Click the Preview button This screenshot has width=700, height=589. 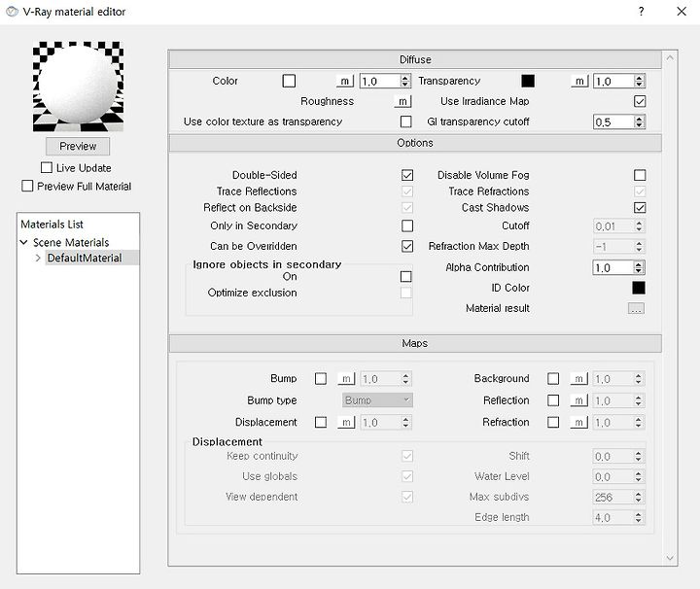click(x=78, y=147)
